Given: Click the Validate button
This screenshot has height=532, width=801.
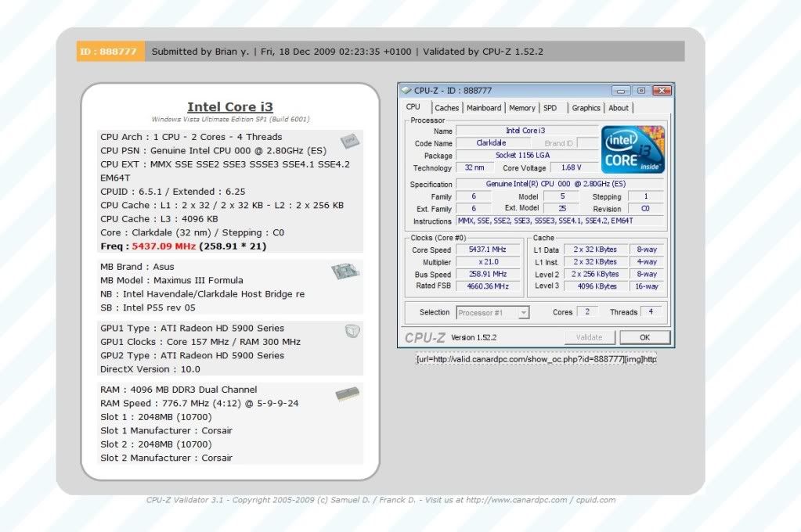Looking at the screenshot, I should point(590,337).
